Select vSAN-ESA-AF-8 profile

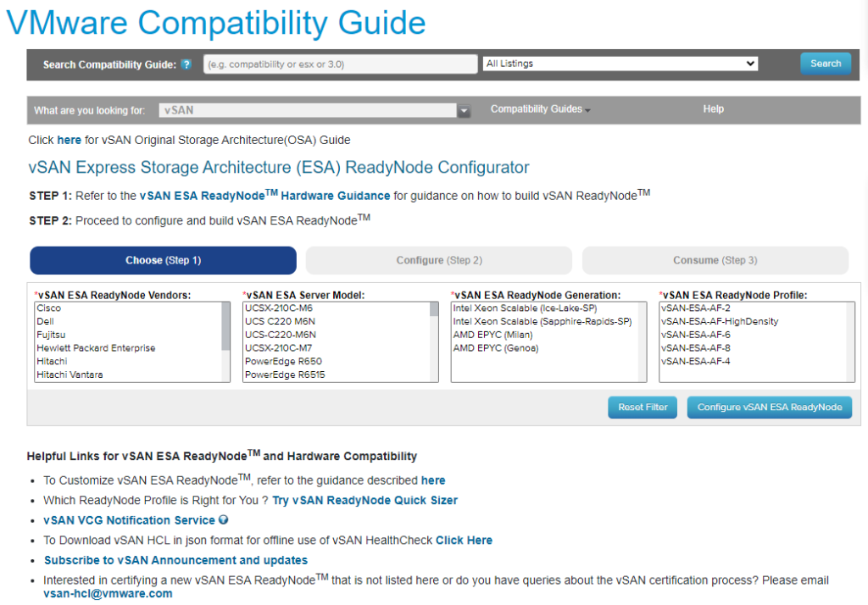pos(753,348)
